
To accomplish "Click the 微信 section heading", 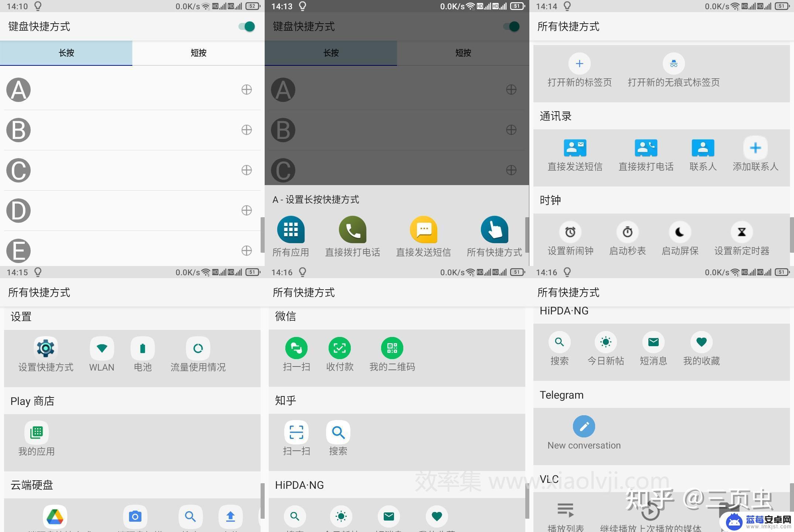I will point(285,316).
